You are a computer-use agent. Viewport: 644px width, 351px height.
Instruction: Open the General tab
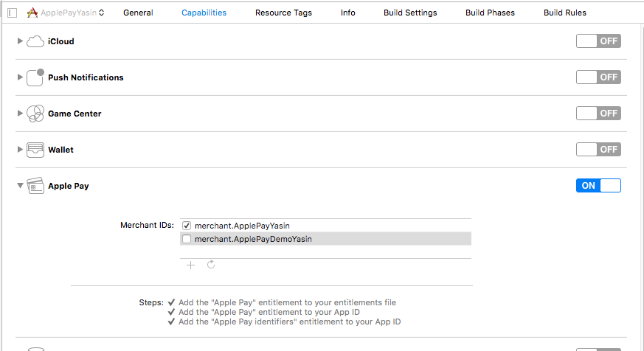point(138,13)
